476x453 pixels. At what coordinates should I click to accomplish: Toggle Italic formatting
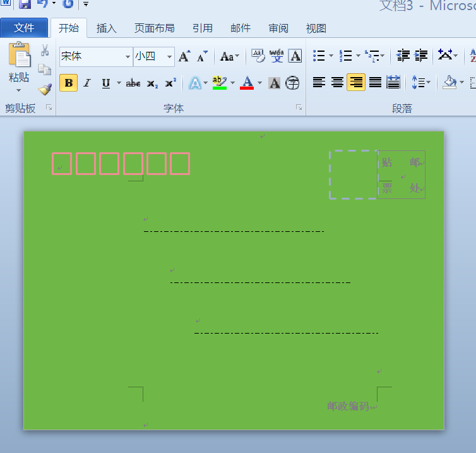pyautogui.click(x=87, y=83)
